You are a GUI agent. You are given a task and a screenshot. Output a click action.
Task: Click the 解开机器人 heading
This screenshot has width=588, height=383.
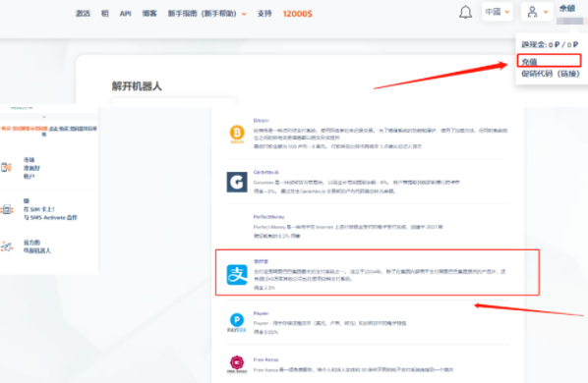pyautogui.click(x=137, y=86)
